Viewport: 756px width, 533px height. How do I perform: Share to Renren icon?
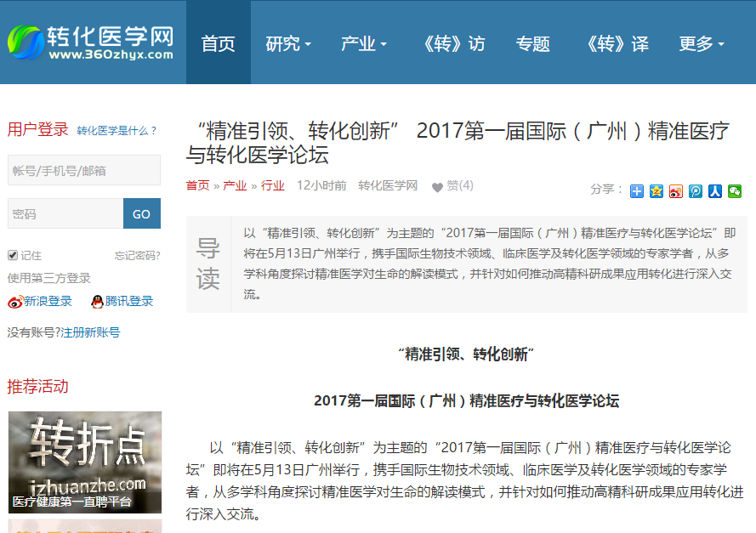tap(715, 191)
